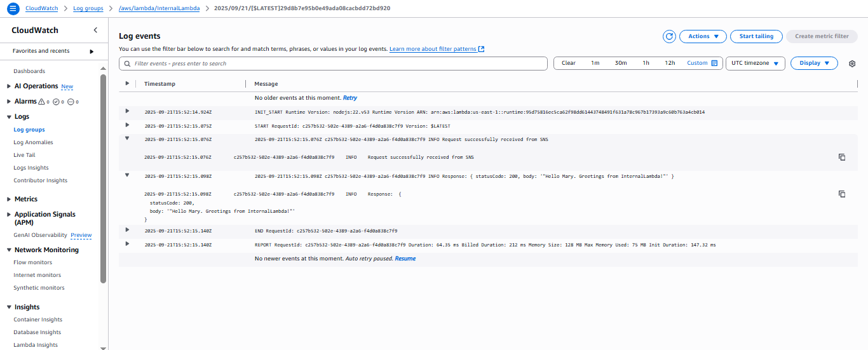
Task: Click the sidebar vertical scrollbar
Action: 104,178
